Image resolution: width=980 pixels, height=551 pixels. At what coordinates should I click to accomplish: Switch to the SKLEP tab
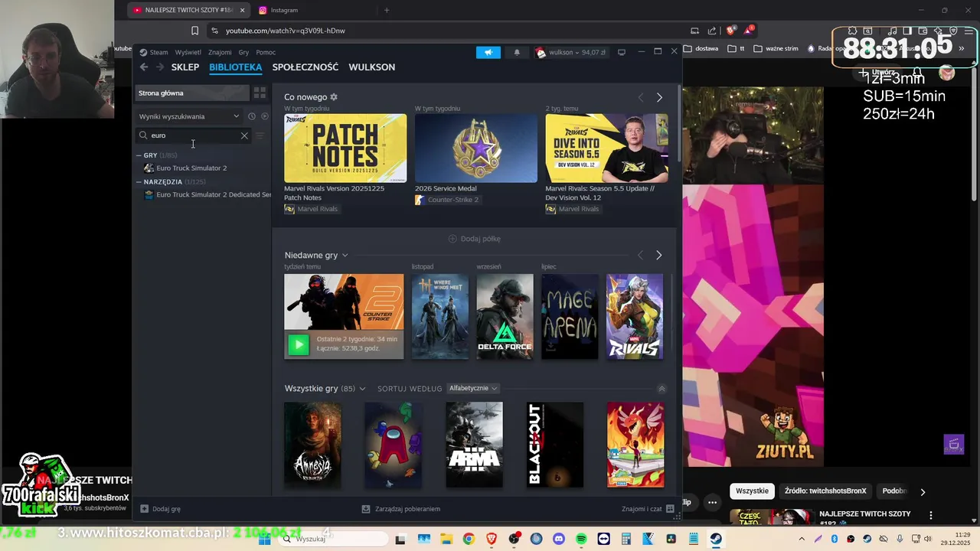(x=185, y=67)
